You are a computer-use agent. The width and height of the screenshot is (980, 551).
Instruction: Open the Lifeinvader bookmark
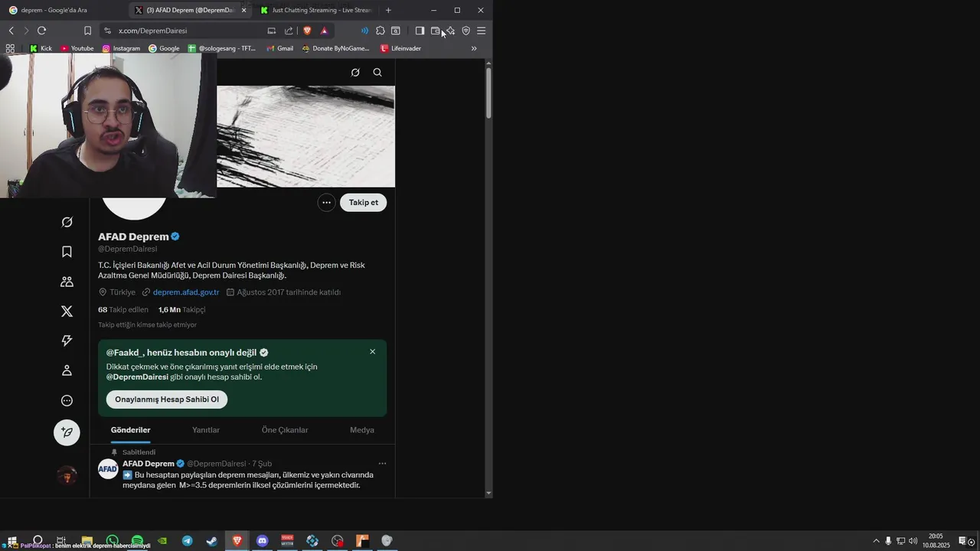pos(400,48)
